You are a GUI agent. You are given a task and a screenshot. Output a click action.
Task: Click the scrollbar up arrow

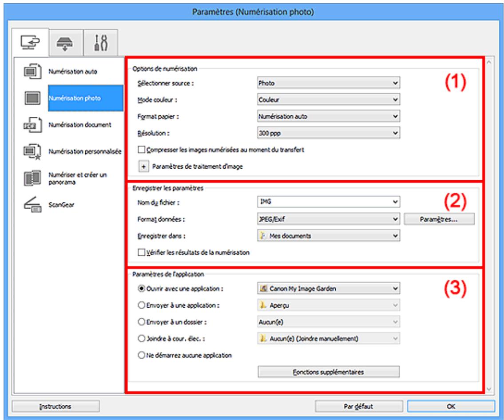coord(489,62)
